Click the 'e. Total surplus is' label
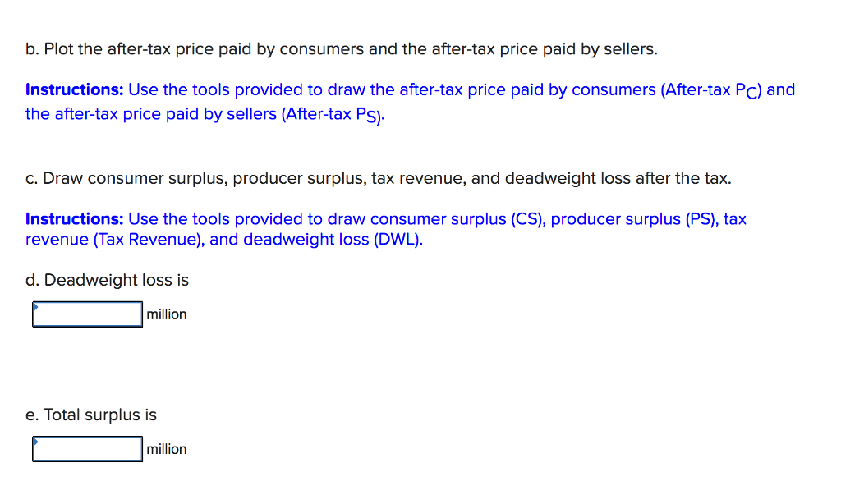This screenshot has height=504, width=841. tap(91, 415)
